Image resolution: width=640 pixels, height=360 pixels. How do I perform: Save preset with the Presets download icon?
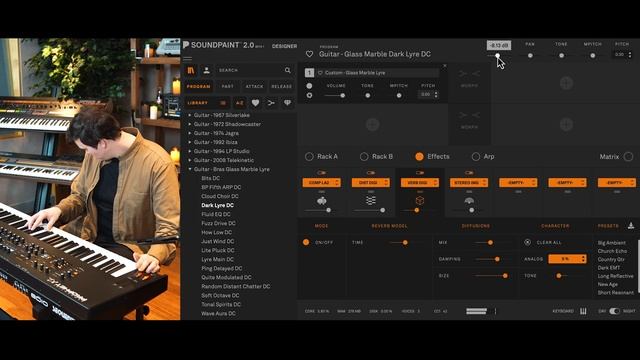coord(631,226)
